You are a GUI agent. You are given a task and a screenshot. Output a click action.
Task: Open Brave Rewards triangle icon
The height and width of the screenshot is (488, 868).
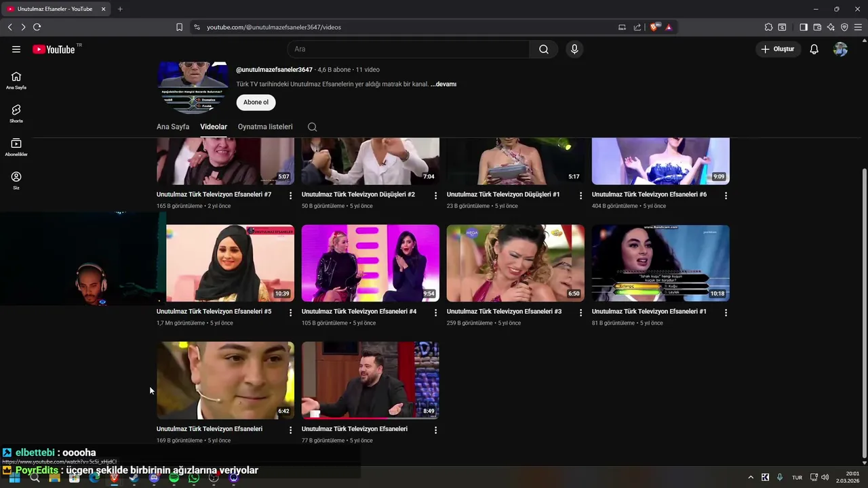[669, 27]
